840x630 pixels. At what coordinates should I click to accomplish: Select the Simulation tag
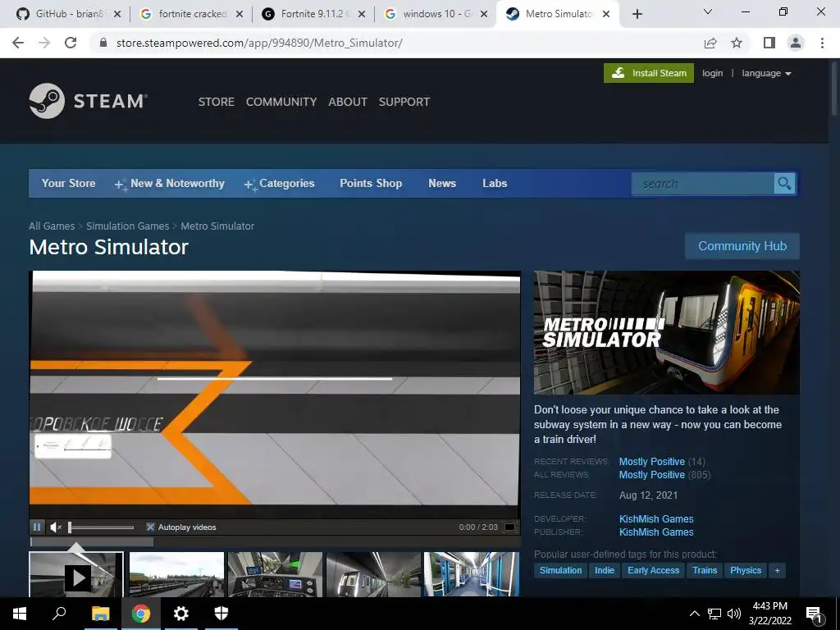pyautogui.click(x=560, y=570)
